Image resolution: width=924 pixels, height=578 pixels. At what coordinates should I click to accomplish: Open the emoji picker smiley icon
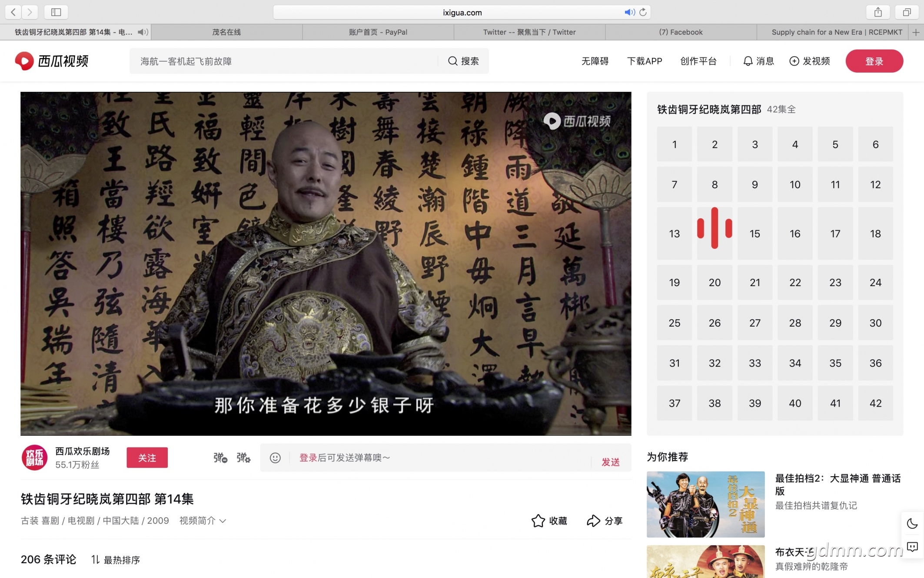point(275,458)
